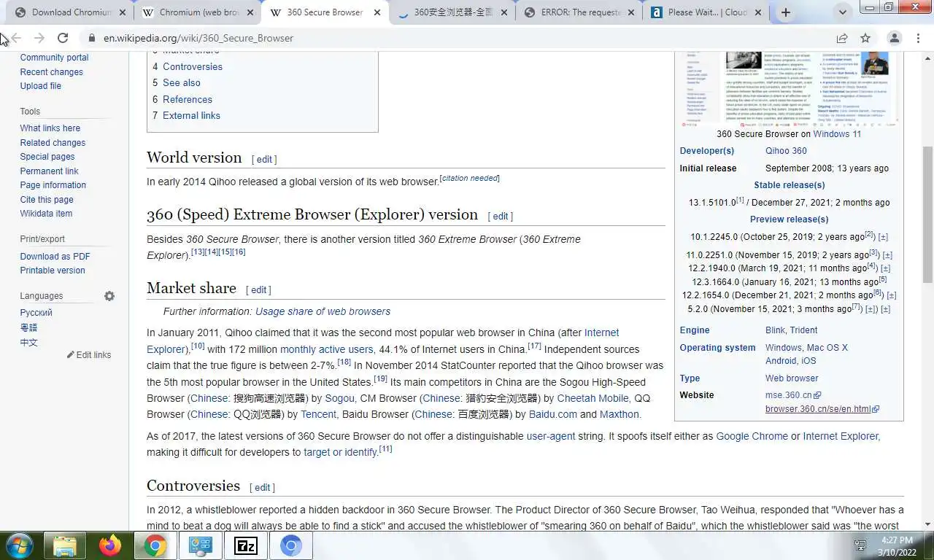Bookmark this page with the star icon

[865, 38]
